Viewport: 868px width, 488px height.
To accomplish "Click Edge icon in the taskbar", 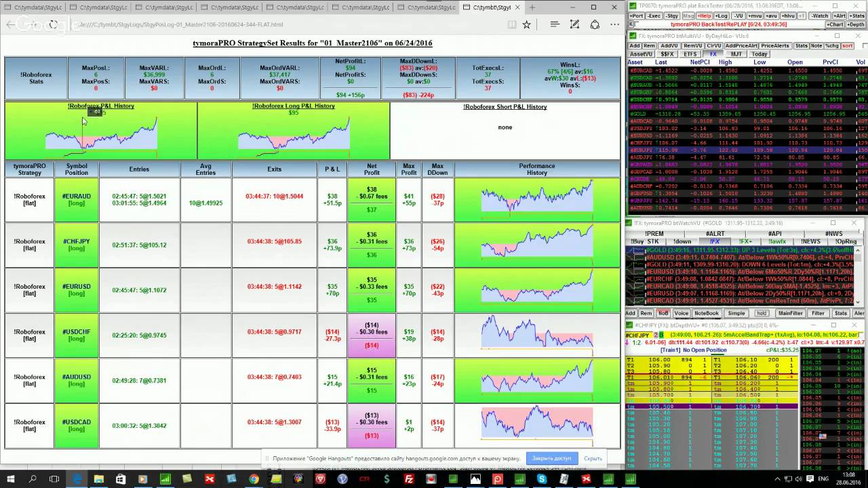I will coord(77,479).
